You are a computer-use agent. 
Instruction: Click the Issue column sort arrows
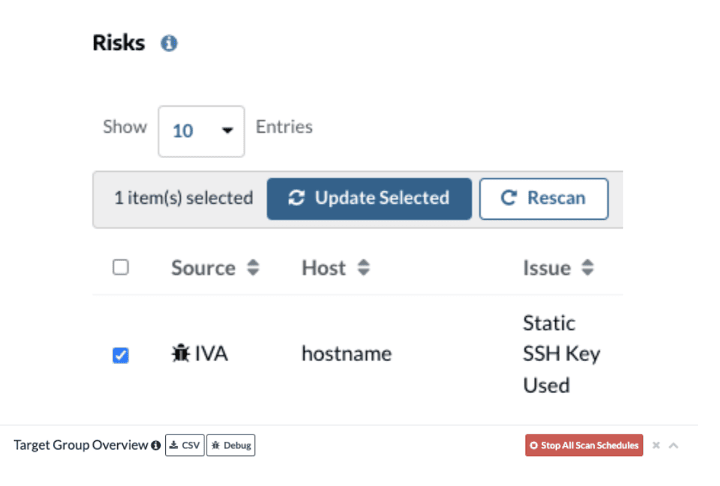588,267
